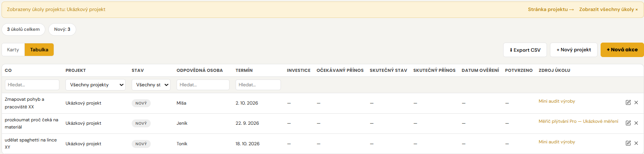Create a project via '+ Nový projekt'
The image size is (644, 154).
click(x=574, y=50)
